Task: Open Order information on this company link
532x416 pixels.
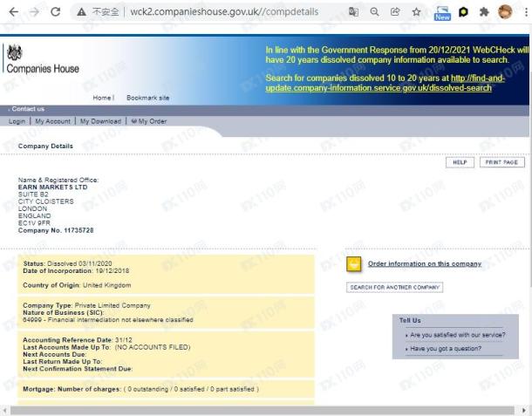Action: [425, 263]
